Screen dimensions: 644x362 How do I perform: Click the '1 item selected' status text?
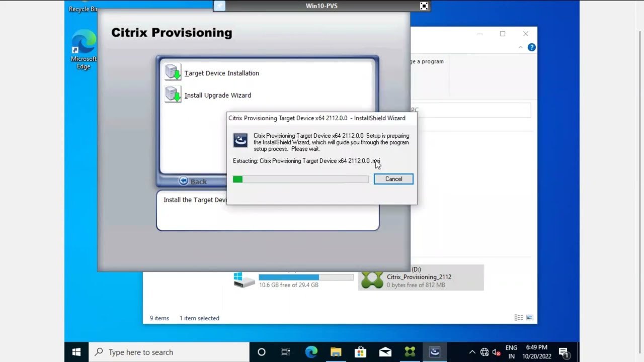[199, 318]
